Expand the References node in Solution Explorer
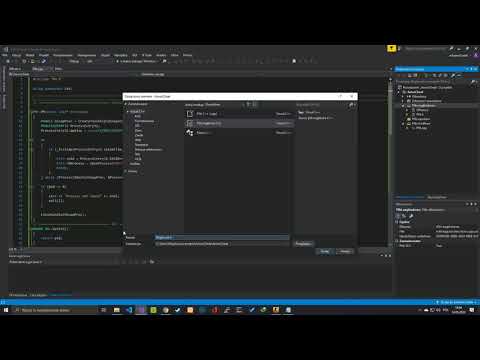The height and width of the screenshot is (360, 480). coord(402,96)
